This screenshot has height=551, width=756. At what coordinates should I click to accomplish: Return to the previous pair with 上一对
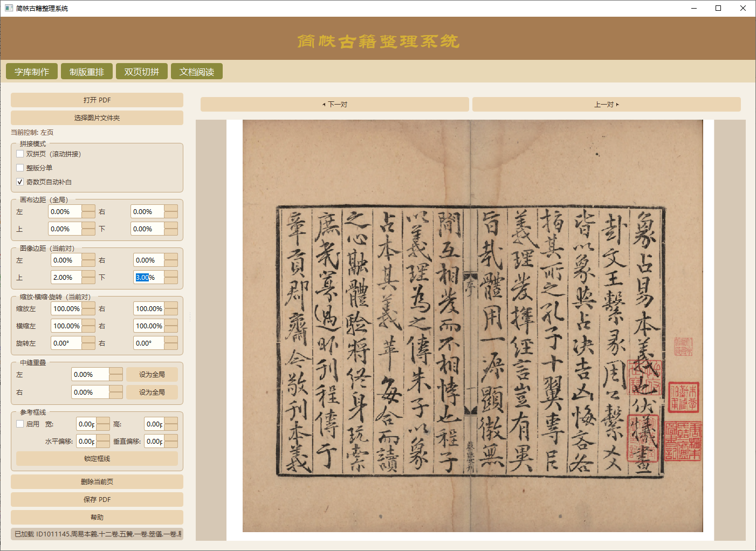pyautogui.click(x=607, y=105)
